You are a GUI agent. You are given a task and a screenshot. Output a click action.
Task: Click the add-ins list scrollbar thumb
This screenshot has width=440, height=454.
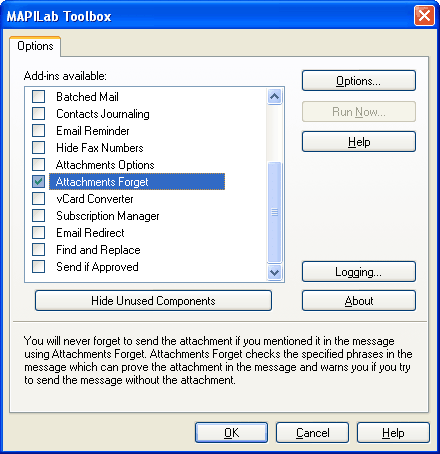point(275,212)
